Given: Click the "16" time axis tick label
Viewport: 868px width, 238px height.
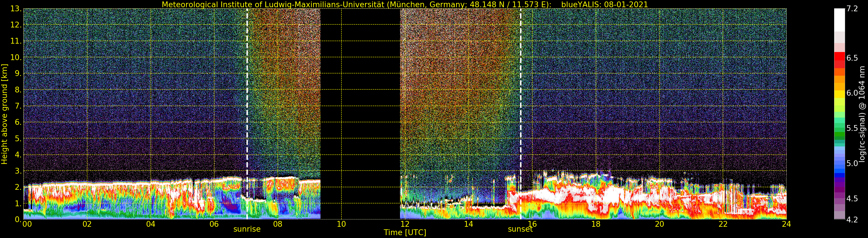Looking at the screenshot, I should (532, 224).
